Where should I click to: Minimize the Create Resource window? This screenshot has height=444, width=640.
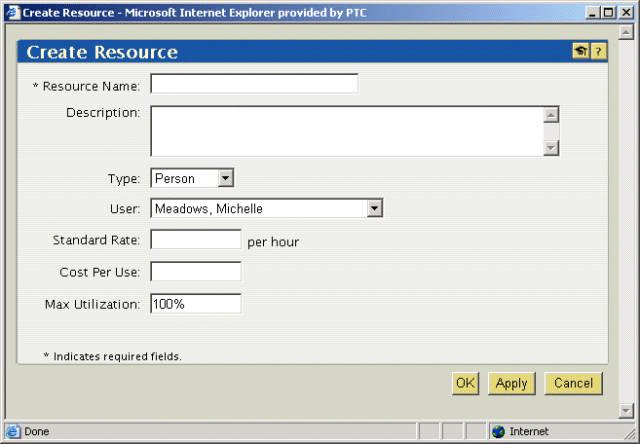coord(592,13)
